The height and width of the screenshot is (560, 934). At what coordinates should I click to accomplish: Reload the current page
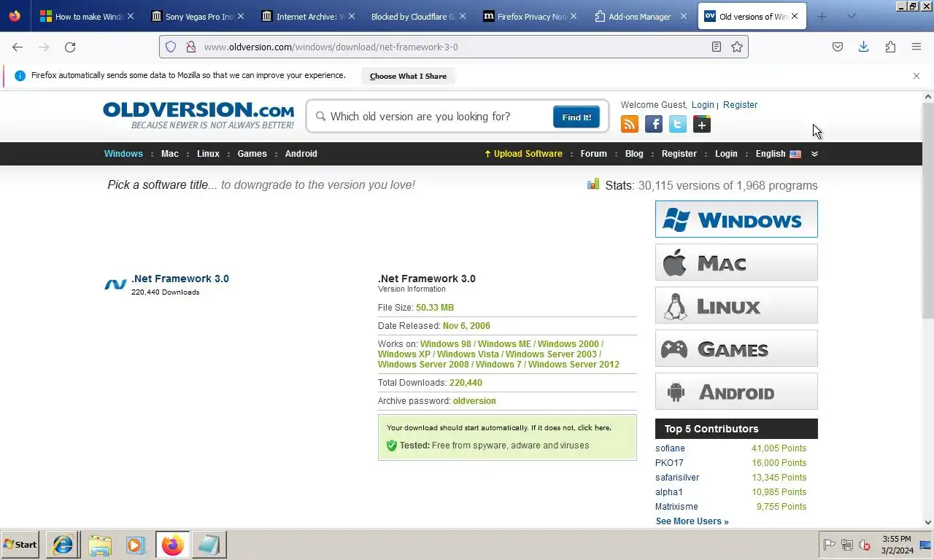(70, 47)
